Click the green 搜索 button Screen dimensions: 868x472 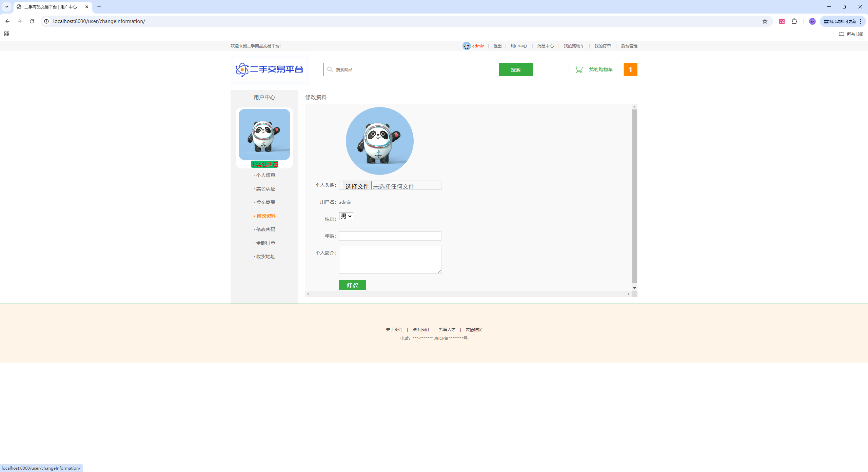[x=516, y=69]
